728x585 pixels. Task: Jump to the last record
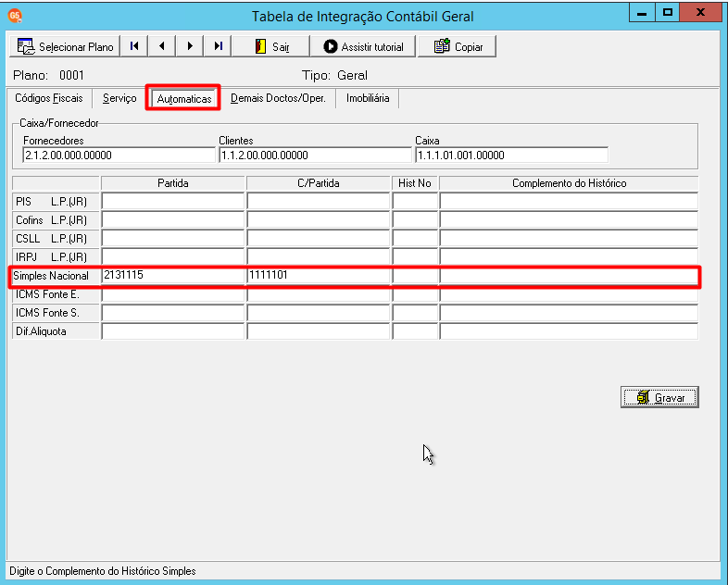coord(218,46)
